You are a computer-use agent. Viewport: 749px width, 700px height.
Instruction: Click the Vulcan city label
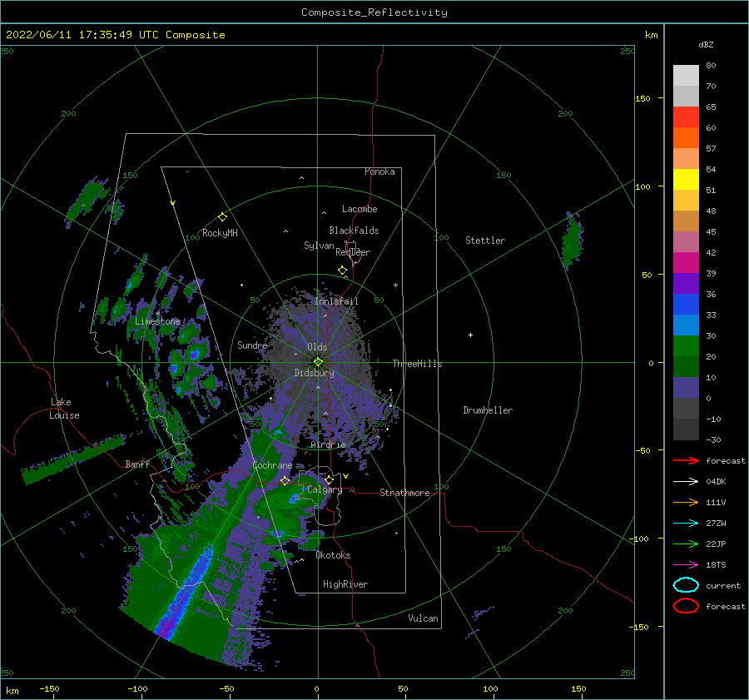[x=424, y=618]
